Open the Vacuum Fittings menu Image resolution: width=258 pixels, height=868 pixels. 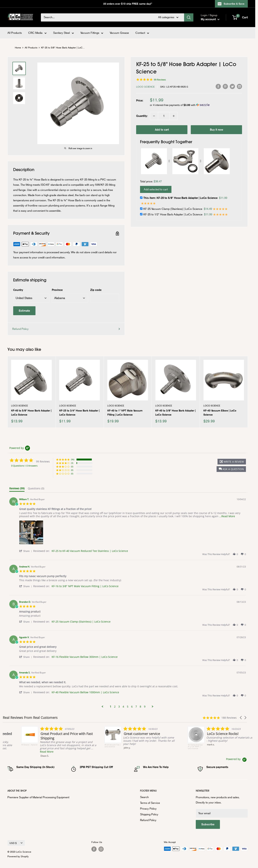(x=92, y=33)
